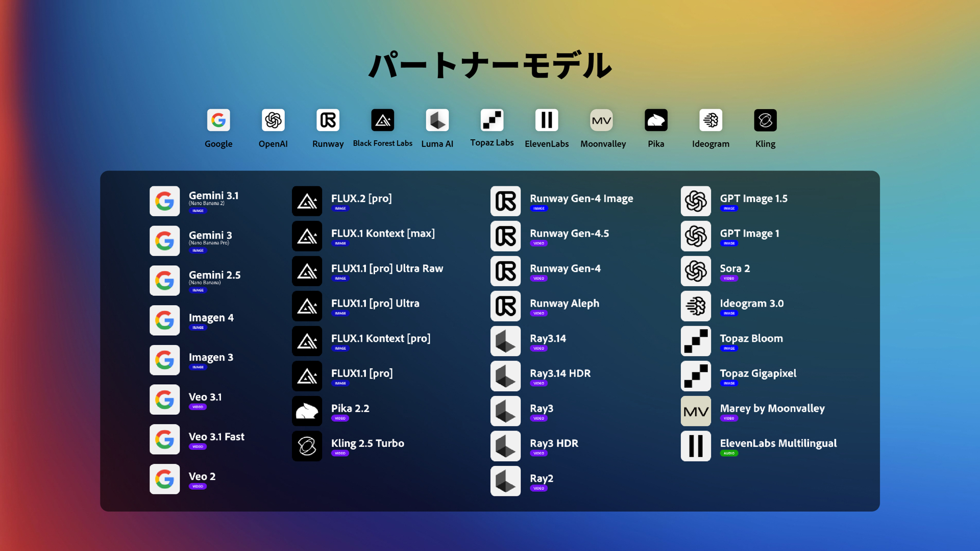The width and height of the screenshot is (980, 551).
Task: Select the ElevenLabs icon in top row
Action: 547,120
